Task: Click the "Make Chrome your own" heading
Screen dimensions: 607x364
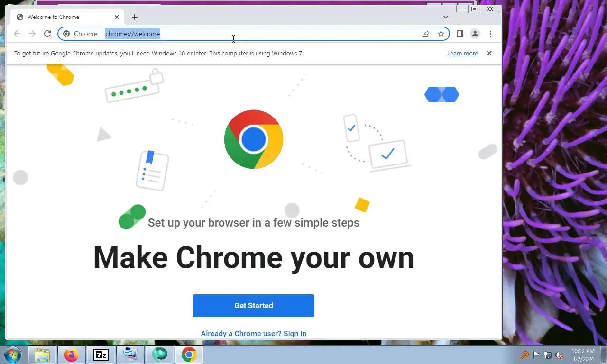Action: pyautogui.click(x=254, y=257)
